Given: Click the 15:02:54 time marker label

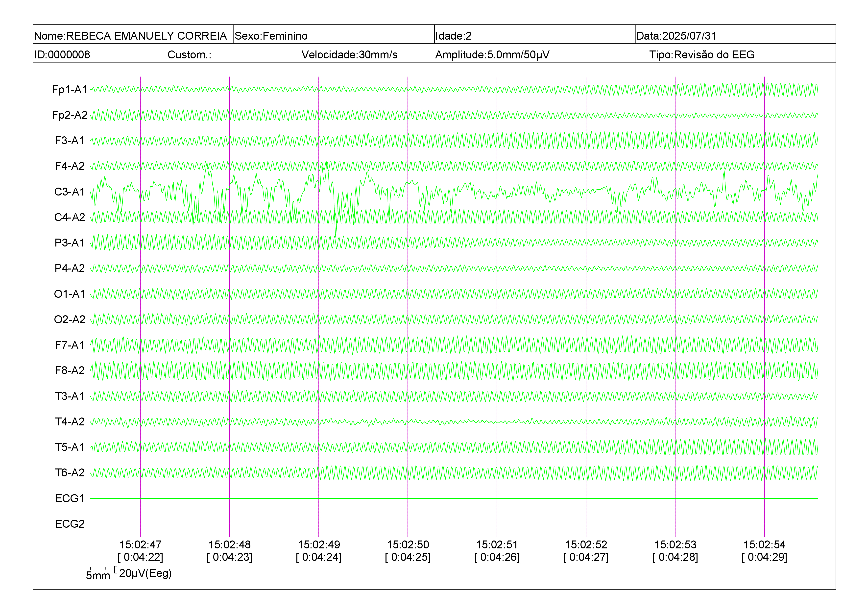Looking at the screenshot, I should [x=764, y=545].
